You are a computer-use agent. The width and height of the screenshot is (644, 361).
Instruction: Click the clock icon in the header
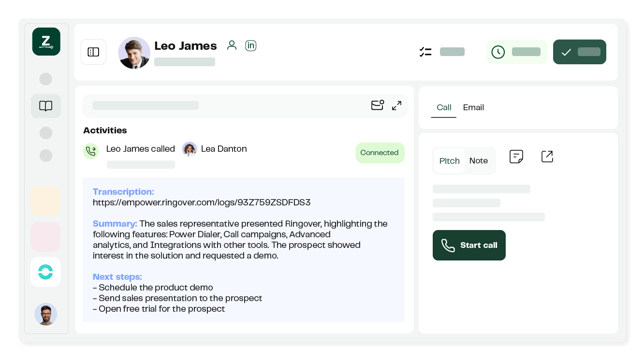pyautogui.click(x=498, y=52)
